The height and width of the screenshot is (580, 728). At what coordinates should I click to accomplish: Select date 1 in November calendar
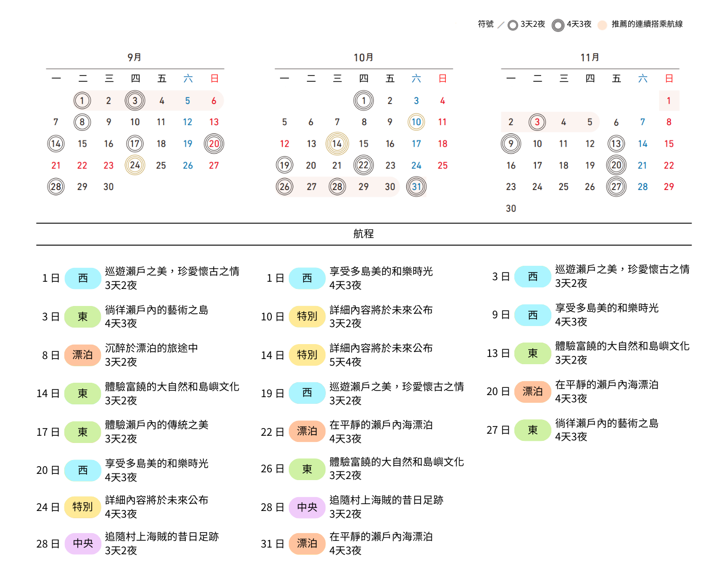pos(669,101)
